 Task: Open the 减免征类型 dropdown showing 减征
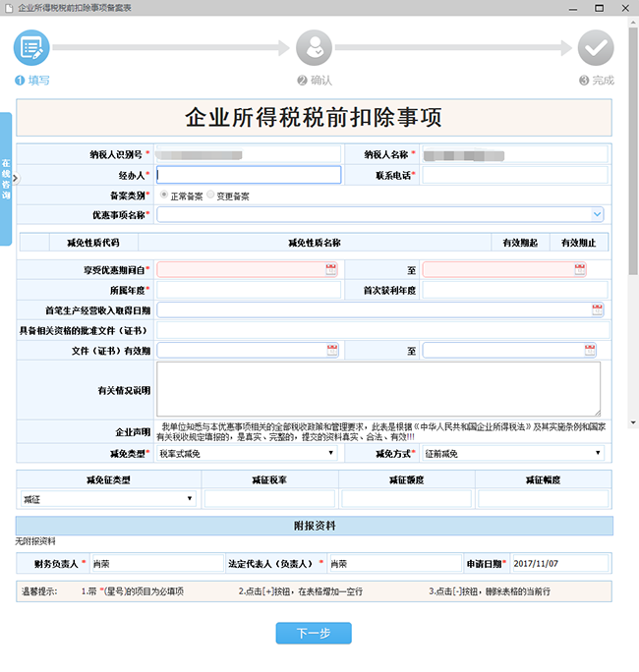click(189, 499)
